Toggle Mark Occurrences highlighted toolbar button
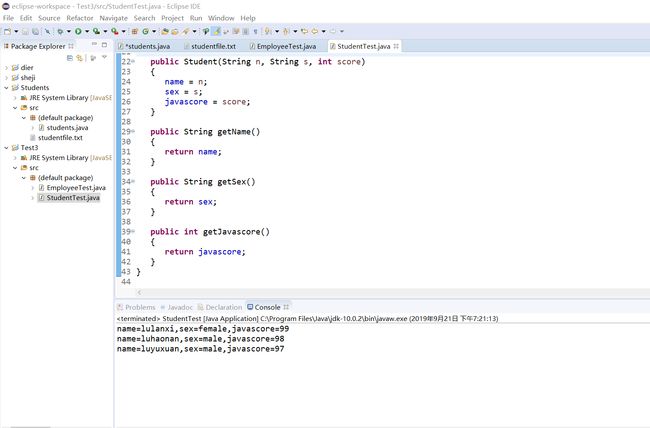650x428 pixels. (216, 32)
